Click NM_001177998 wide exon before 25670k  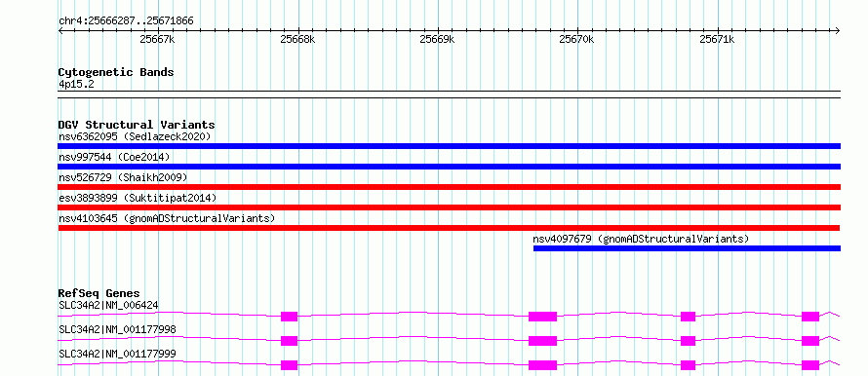tap(542, 341)
